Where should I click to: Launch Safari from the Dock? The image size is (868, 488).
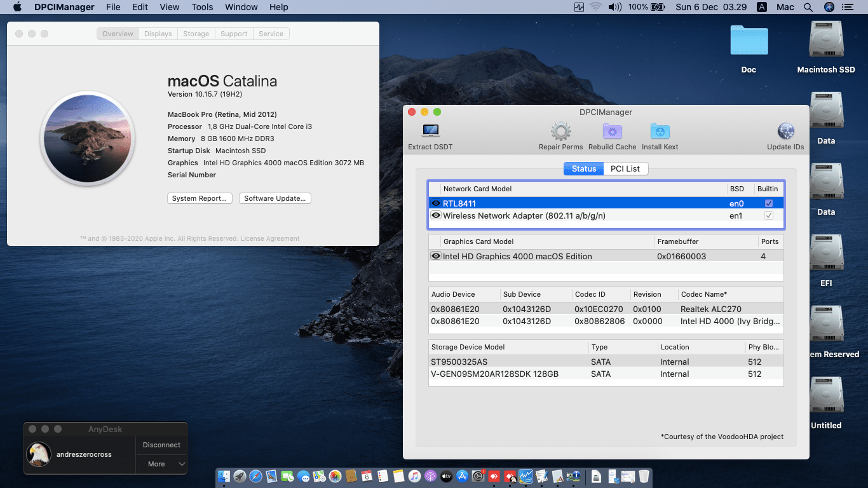pyautogui.click(x=256, y=476)
